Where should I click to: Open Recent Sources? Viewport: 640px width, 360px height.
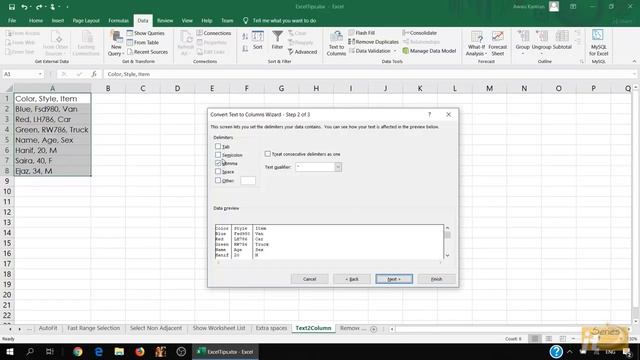click(147, 52)
